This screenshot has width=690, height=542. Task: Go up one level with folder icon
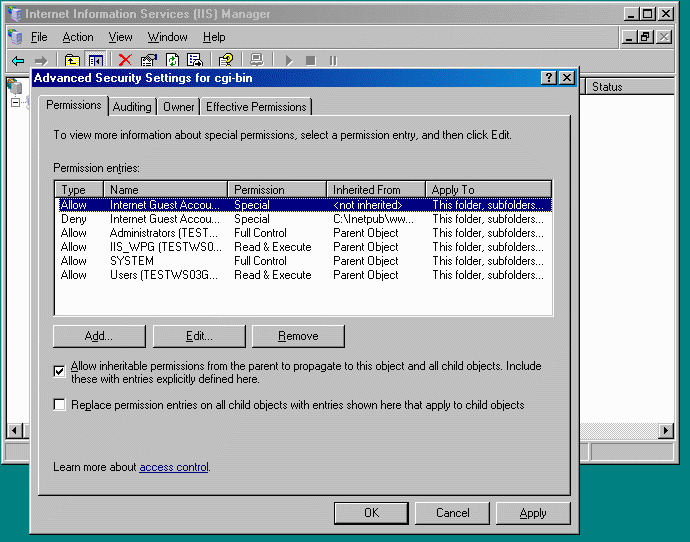pyautogui.click(x=72, y=60)
